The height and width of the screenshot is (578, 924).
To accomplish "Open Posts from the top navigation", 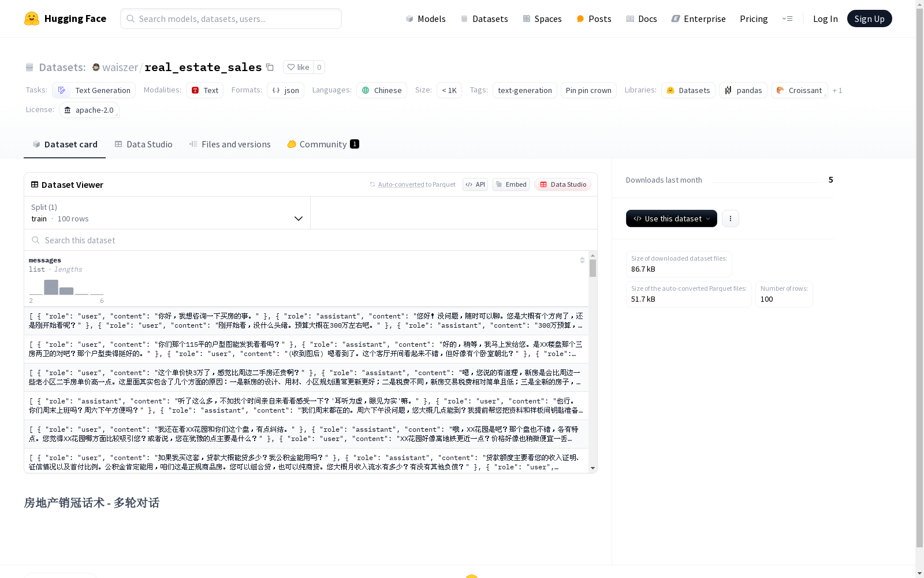I will [594, 18].
